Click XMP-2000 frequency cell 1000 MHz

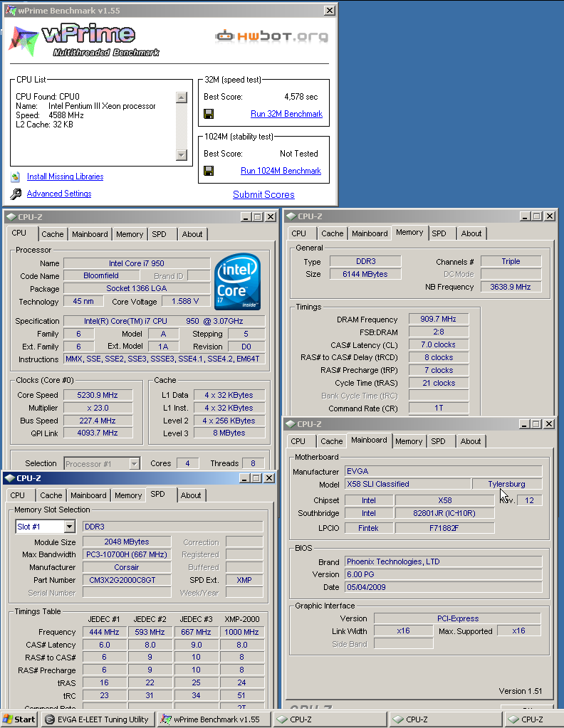click(241, 632)
